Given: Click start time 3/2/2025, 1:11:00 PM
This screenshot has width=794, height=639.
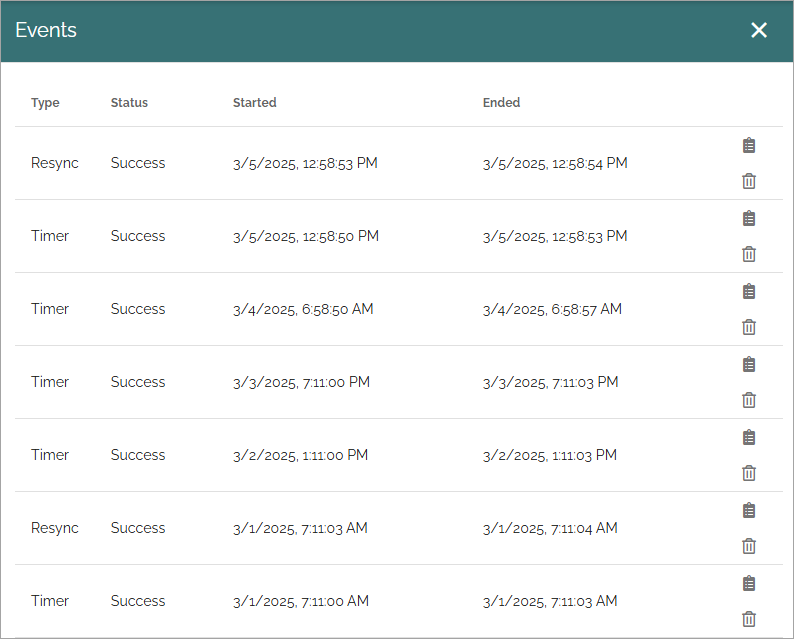Looking at the screenshot, I should click(x=300, y=455).
